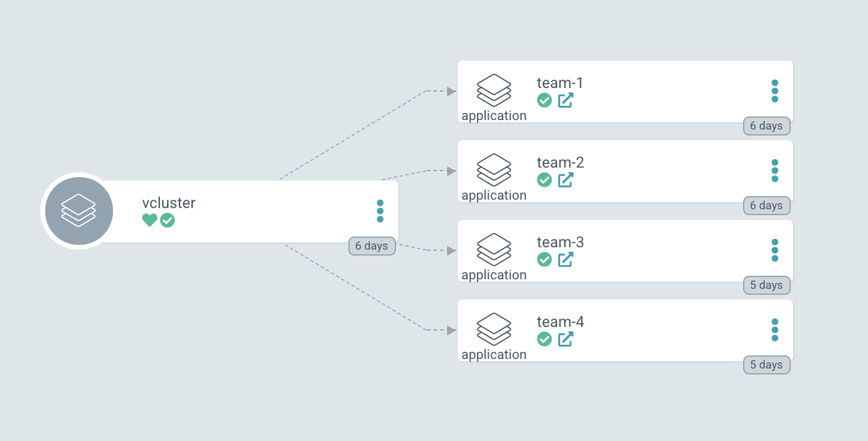Viewport: 868px width, 441px height.
Task: Open team-1 external link icon
Action: (565, 100)
